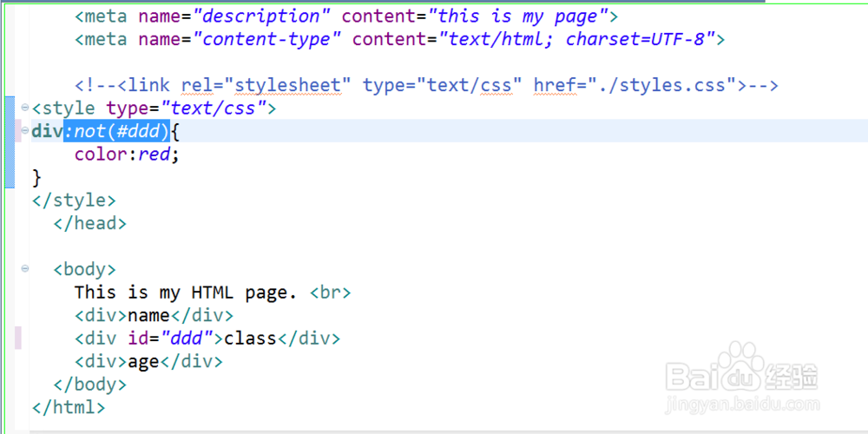Image resolution: width=868 pixels, height=434 pixels.
Task: Click the meta name="description" attribute
Action: [234, 16]
